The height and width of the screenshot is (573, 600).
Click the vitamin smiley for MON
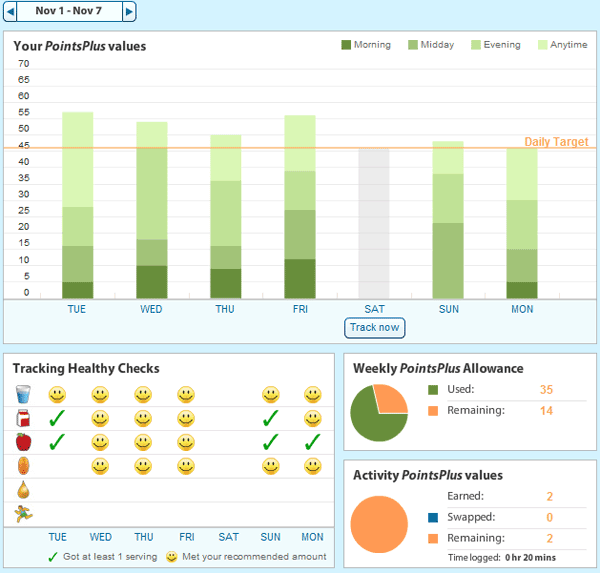click(313, 467)
